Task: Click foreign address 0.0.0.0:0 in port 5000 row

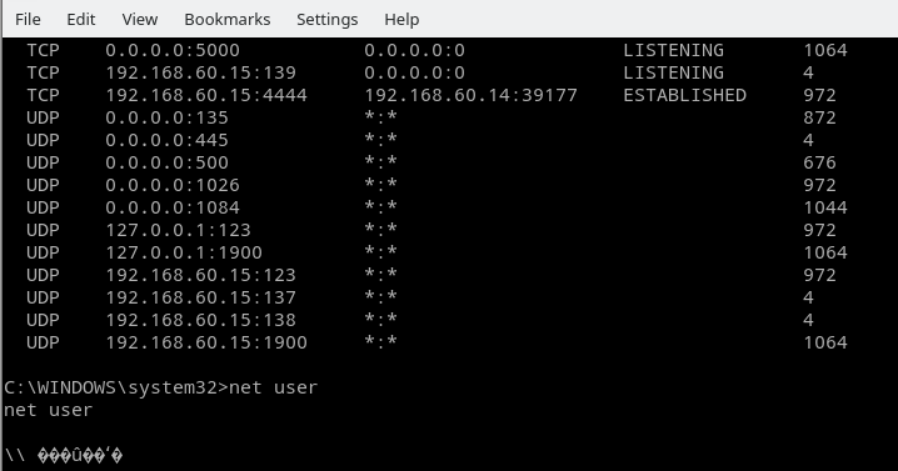Action: [x=414, y=50]
